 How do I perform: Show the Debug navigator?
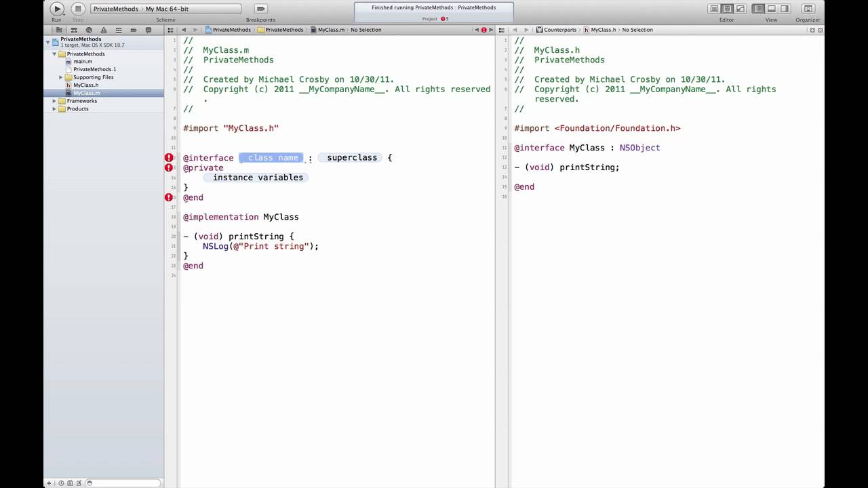pos(119,30)
